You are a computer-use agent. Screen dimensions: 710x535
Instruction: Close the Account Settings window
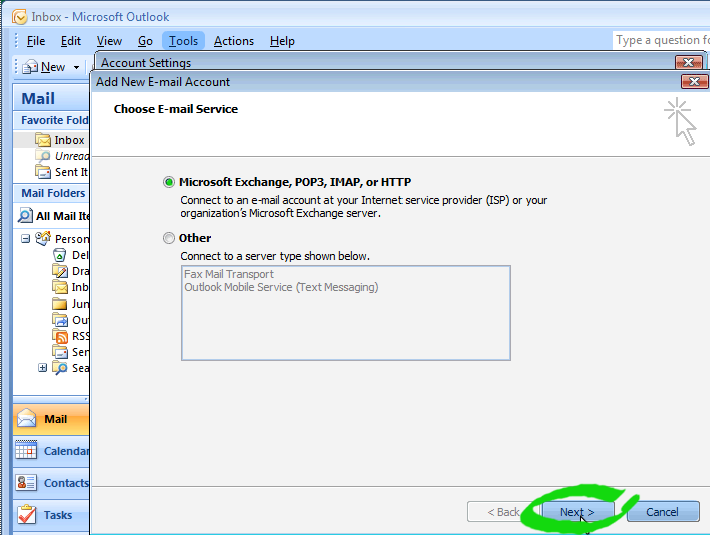coord(689,62)
